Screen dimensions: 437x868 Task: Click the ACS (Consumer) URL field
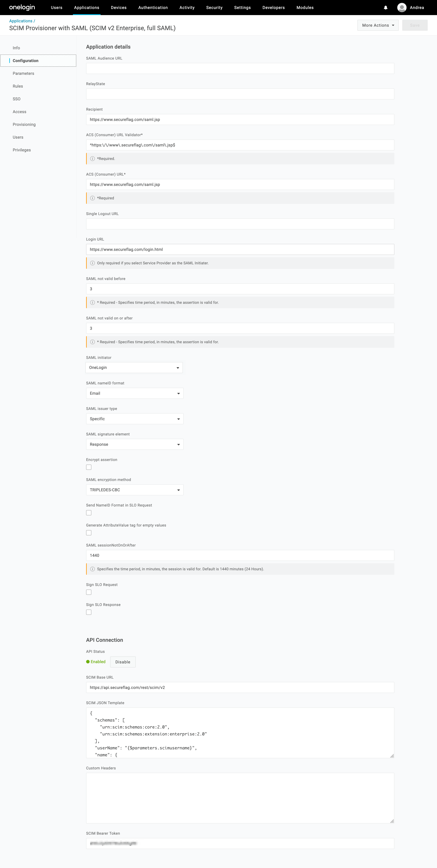pyautogui.click(x=240, y=185)
